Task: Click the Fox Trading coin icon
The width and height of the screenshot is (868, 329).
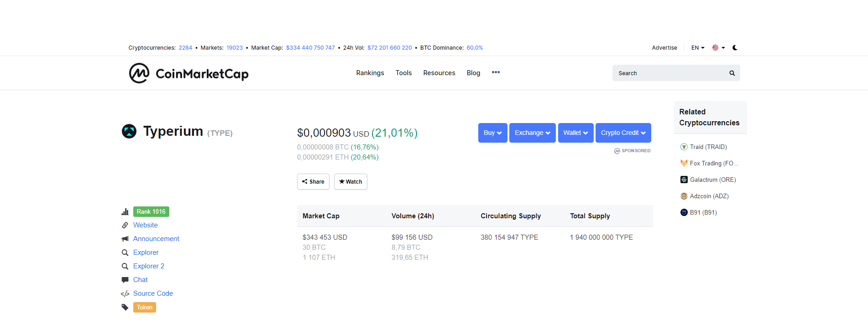Action: 684,163
